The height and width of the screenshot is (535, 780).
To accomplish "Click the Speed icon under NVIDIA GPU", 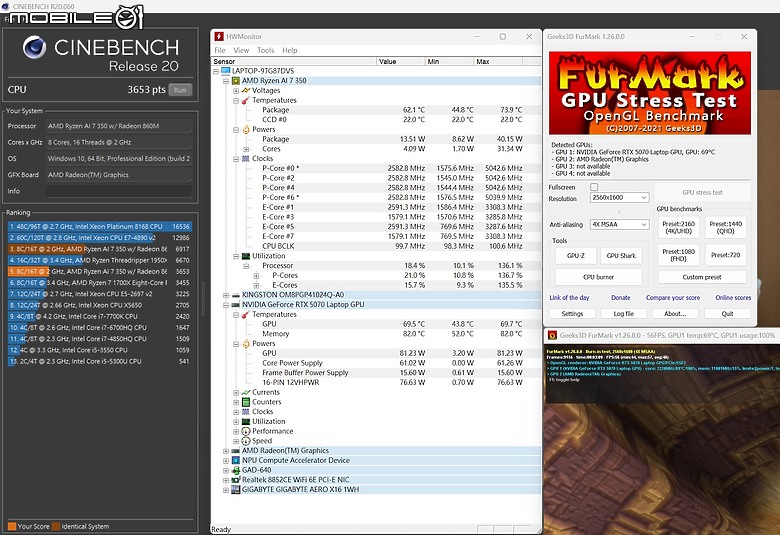I will [246, 441].
